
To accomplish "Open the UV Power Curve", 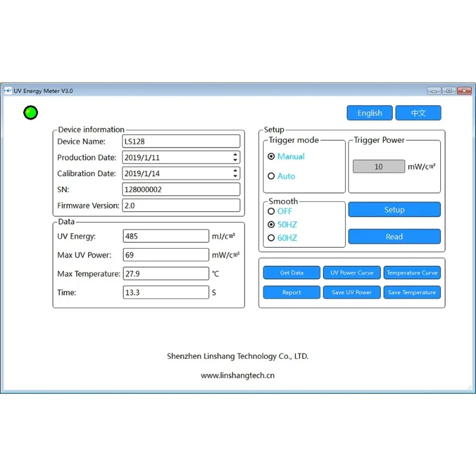I will (352, 273).
